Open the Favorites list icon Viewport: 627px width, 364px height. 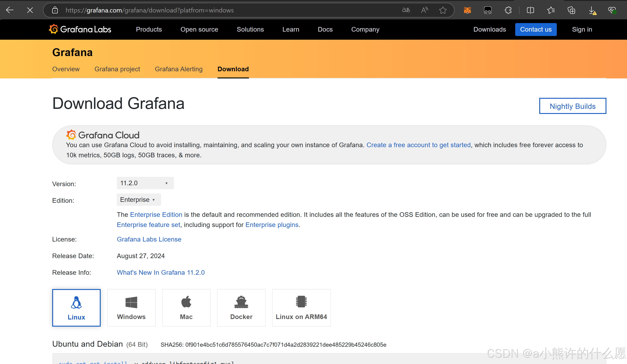click(551, 10)
